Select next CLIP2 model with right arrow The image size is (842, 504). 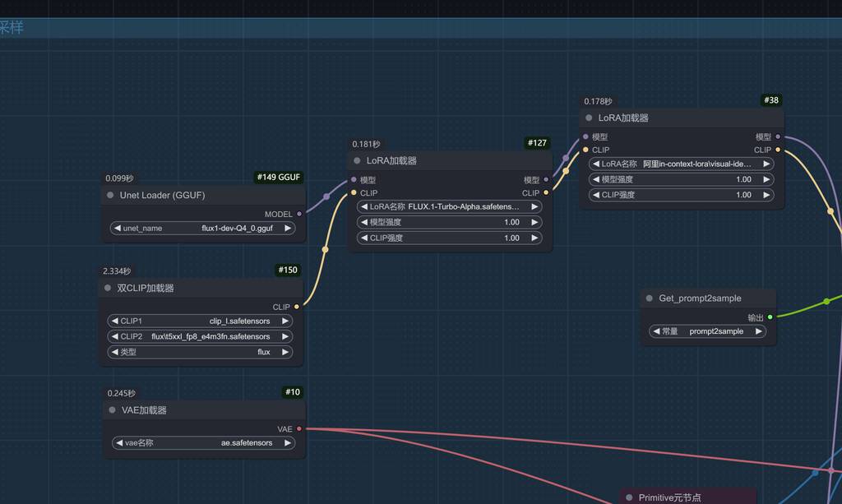pyautogui.click(x=285, y=336)
